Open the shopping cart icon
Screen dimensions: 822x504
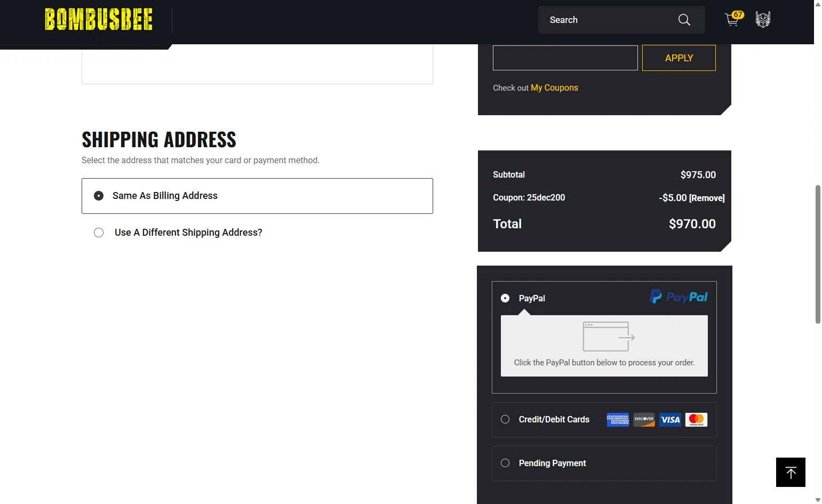[732, 20]
